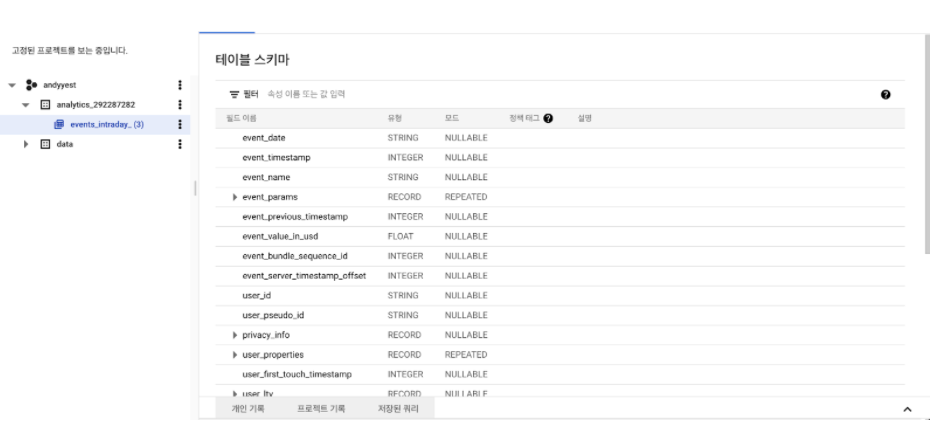Image resolution: width=952 pixels, height=442 pixels.
Task: Click the filter icon in schema toolbar
Action: tap(234, 94)
